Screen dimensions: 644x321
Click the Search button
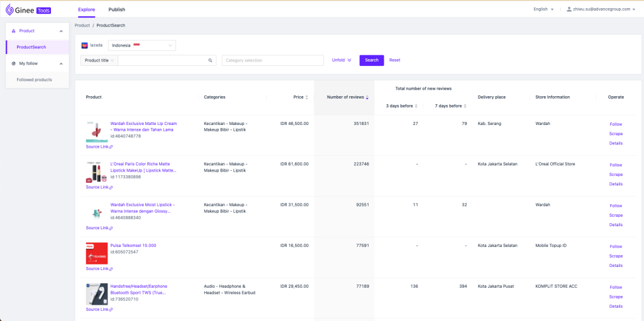pyautogui.click(x=372, y=60)
